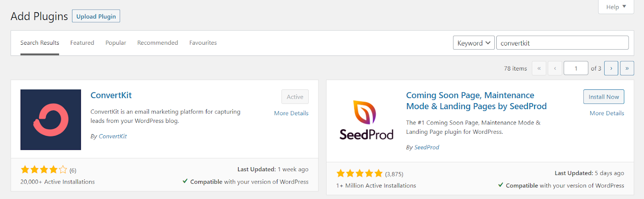Select the Search Results tab
The height and width of the screenshot is (199, 644).
40,43
